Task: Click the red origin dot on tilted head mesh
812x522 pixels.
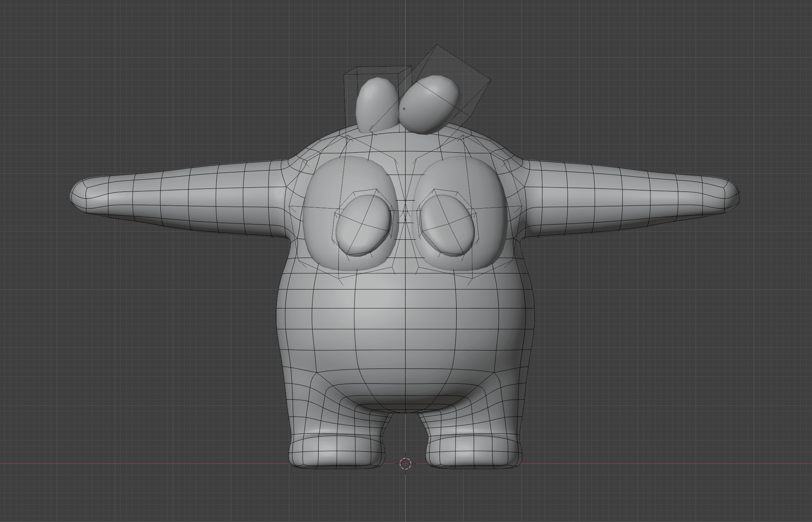Action: pyautogui.click(x=404, y=109)
